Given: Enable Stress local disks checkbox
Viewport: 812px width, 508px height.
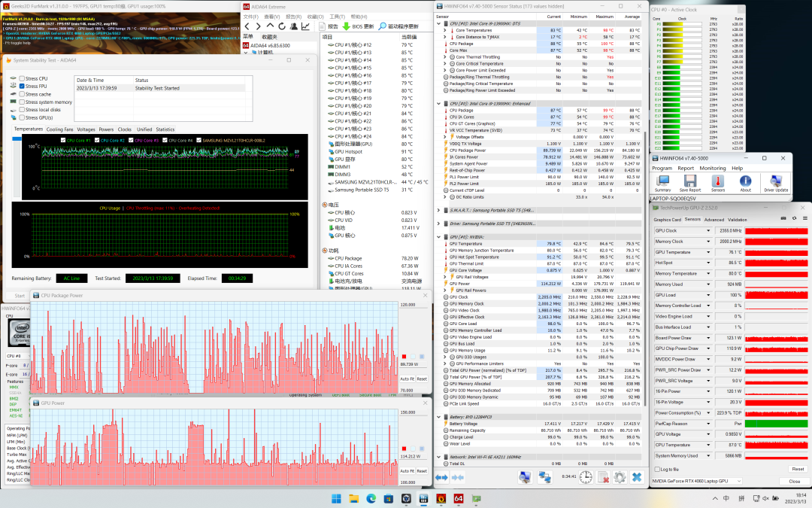Looking at the screenshot, I should pos(22,110).
